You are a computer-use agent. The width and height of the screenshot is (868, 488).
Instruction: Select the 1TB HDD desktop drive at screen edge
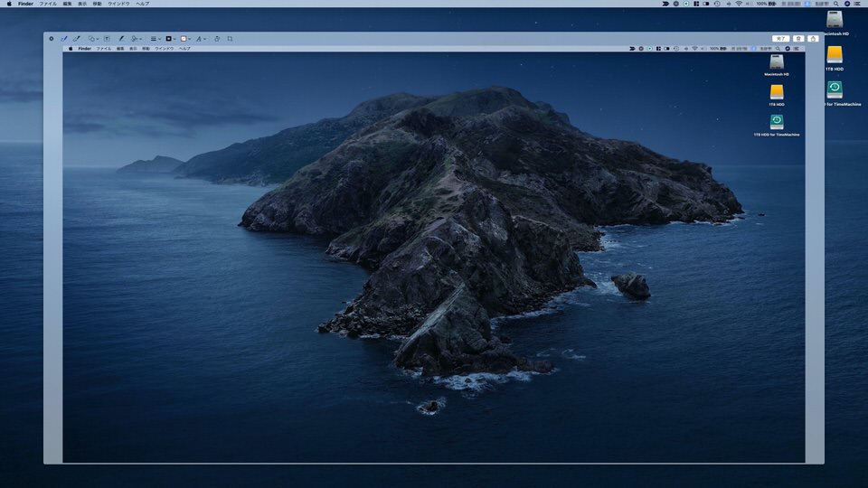[x=835, y=55]
